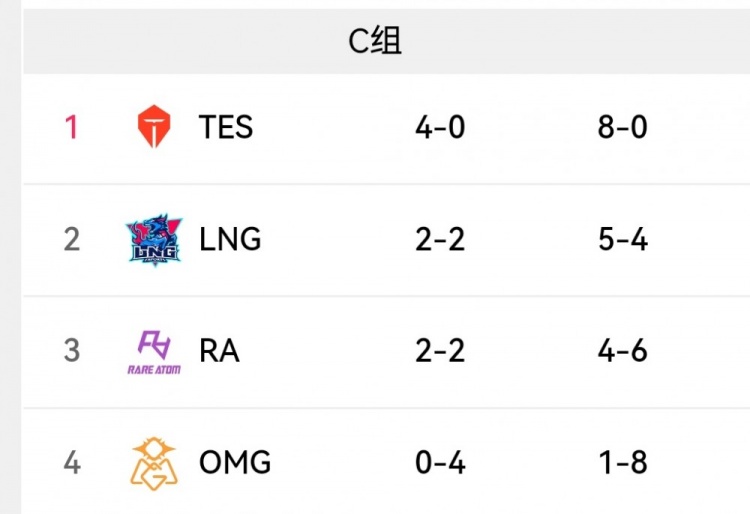Click the rank number 1
The height and width of the screenshot is (514, 750).
[x=71, y=128]
